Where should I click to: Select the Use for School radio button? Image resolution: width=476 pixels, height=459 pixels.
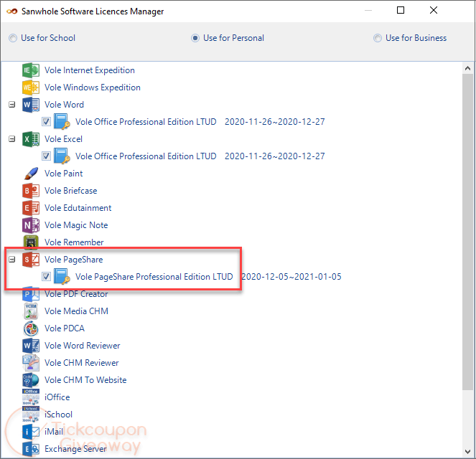pyautogui.click(x=13, y=38)
